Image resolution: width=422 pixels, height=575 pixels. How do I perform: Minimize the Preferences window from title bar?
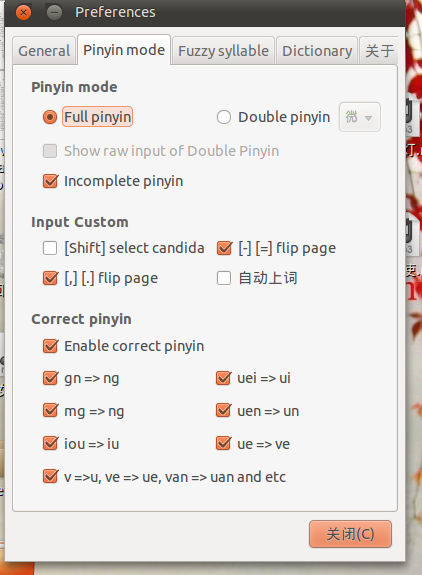(x=54, y=12)
